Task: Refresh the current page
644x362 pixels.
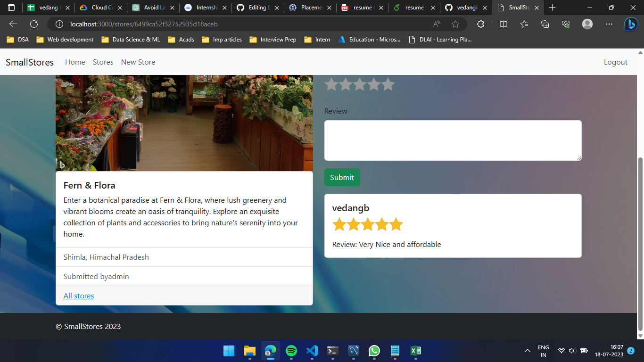Action: coord(33,24)
